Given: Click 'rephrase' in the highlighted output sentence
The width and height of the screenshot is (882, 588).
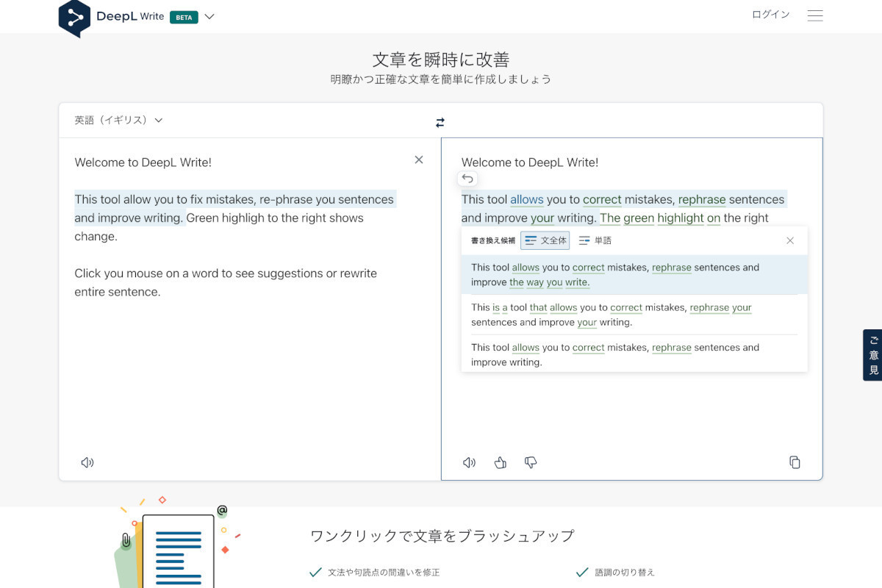Looking at the screenshot, I should (702, 199).
